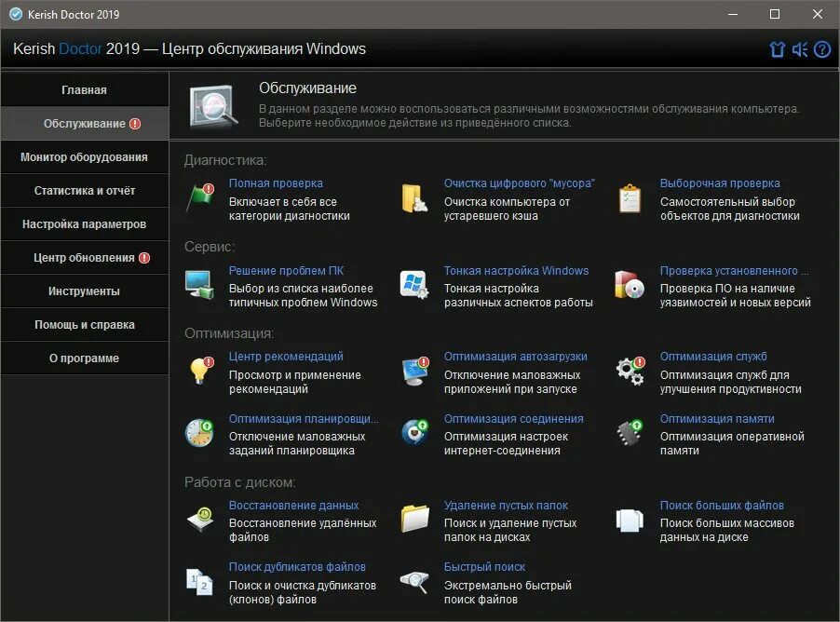Click the red alert badge beside Центр обновления
This screenshot has height=622, width=840.
(x=144, y=258)
